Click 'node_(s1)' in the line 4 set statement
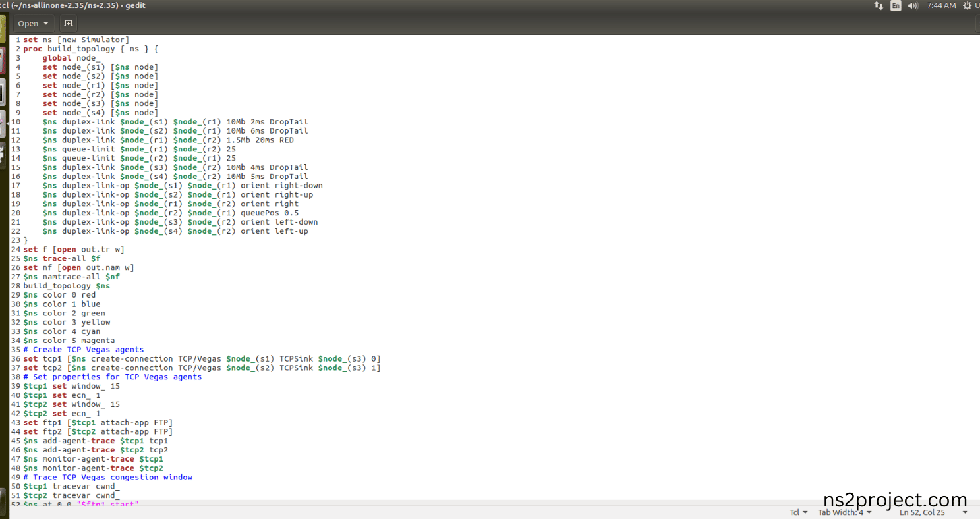 84,67
